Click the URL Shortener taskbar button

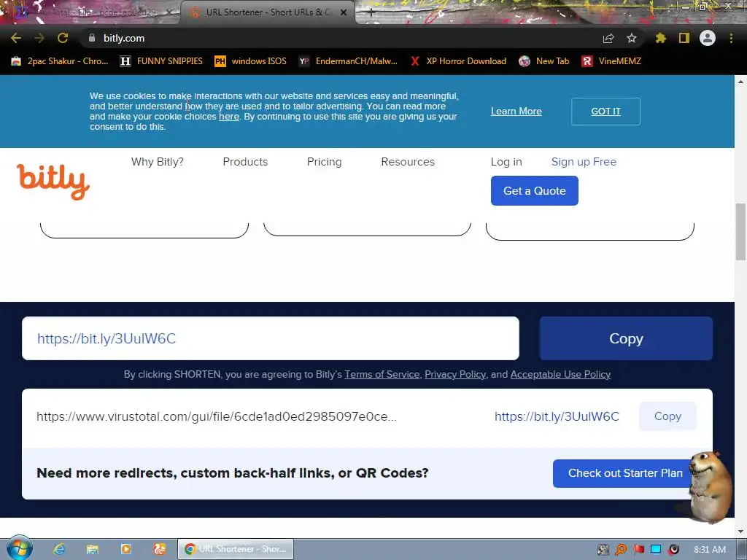point(236,549)
